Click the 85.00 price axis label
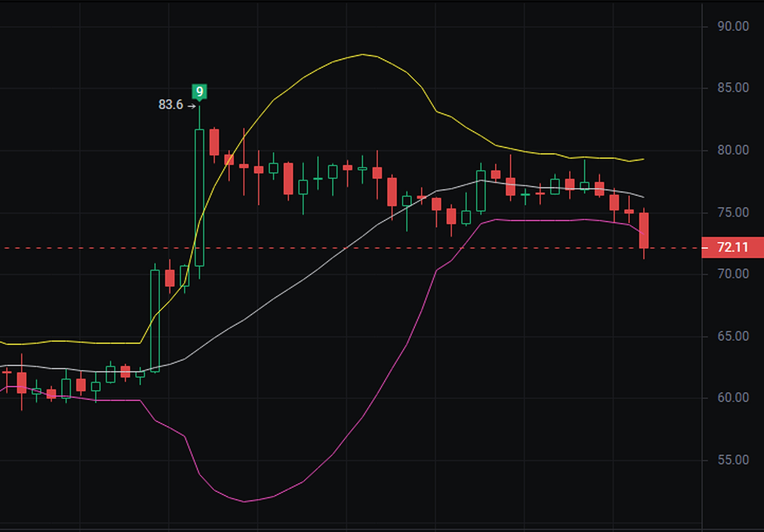 [x=733, y=88]
